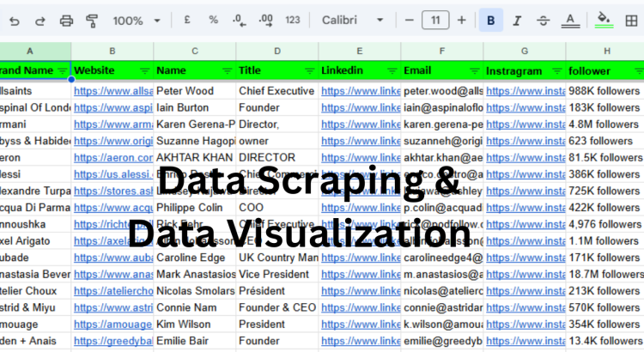
Task: Format as currency with pound icon
Action: [x=187, y=20]
